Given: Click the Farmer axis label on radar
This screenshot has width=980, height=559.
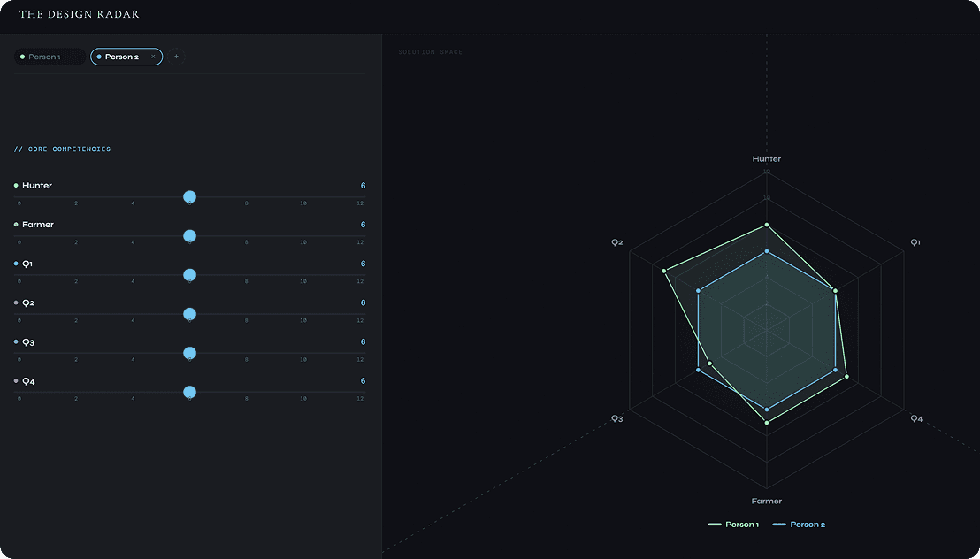Looking at the screenshot, I should (x=766, y=501).
